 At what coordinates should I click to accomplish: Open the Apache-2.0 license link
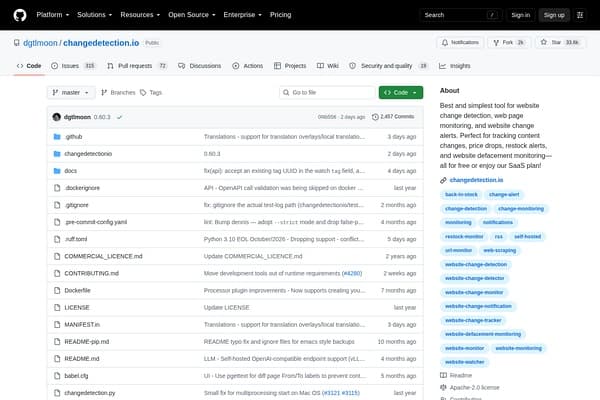pos(474,387)
